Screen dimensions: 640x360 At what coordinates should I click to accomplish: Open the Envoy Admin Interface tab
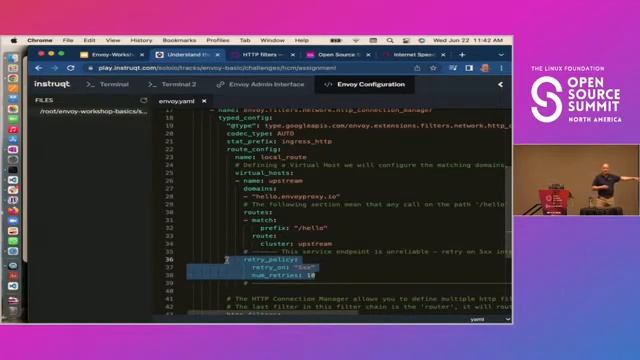(260, 84)
